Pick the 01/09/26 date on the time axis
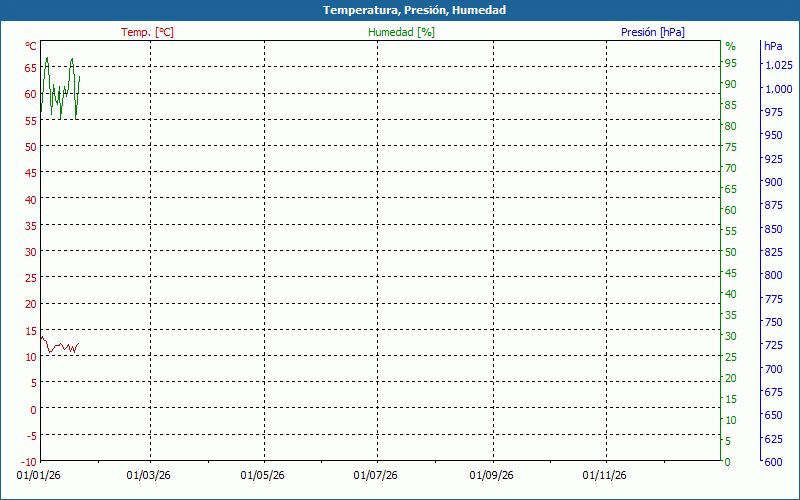Screen dimensions: 800x500 493,476
